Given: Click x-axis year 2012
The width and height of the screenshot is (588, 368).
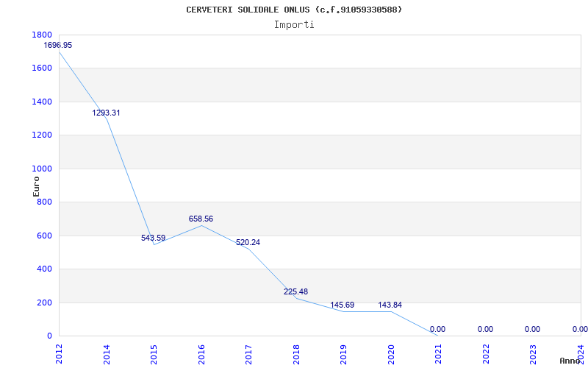Looking at the screenshot, I should pyautogui.click(x=59, y=354).
